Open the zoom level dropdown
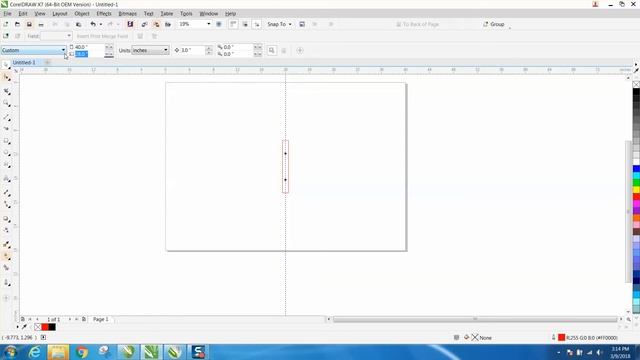This screenshot has height=360, width=640. 209,24
